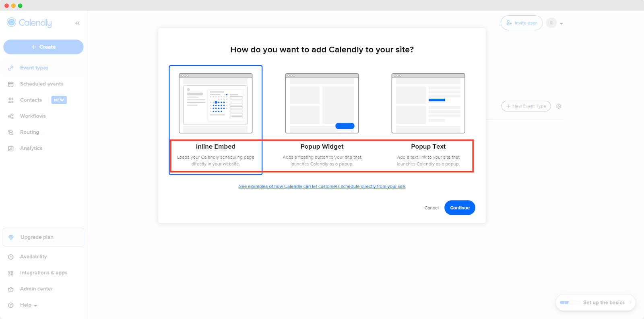This screenshot has height=319, width=644.
Task: Click the Continue button
Action: pyautogui.click(x=460, y=208)
